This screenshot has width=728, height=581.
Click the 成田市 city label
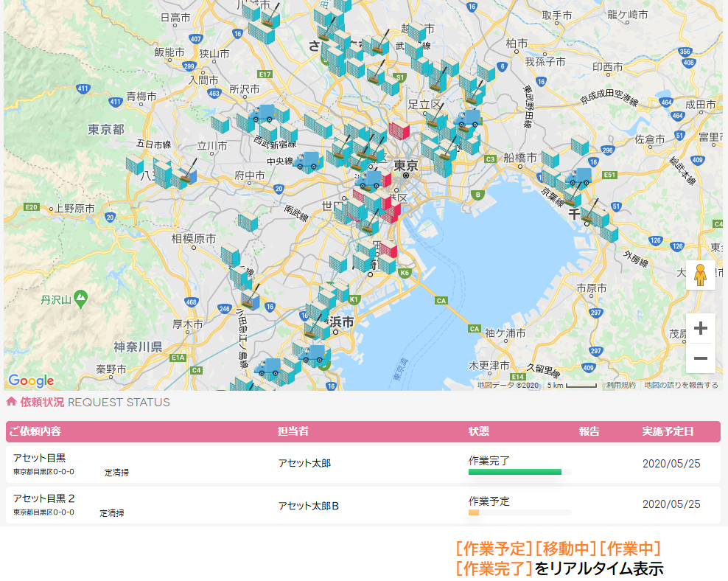pyautogui.click(x=701, y=105)
